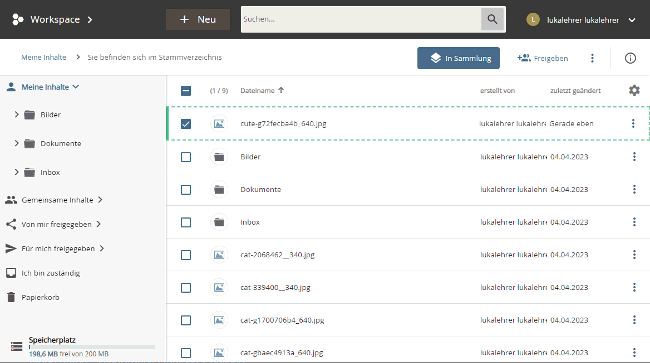Uncheck cute-g72fecba4b_640.jpg checkbox
650x363 pixels.
point(186,123)
